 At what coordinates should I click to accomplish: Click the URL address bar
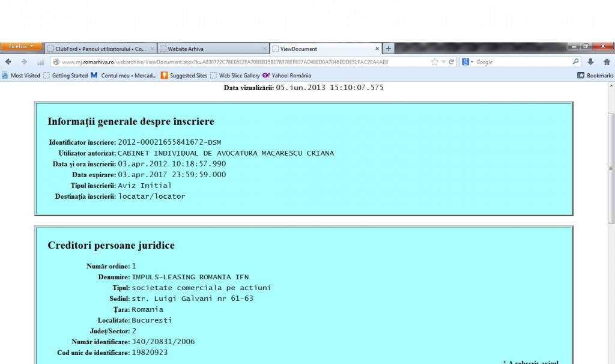(240, 62)
